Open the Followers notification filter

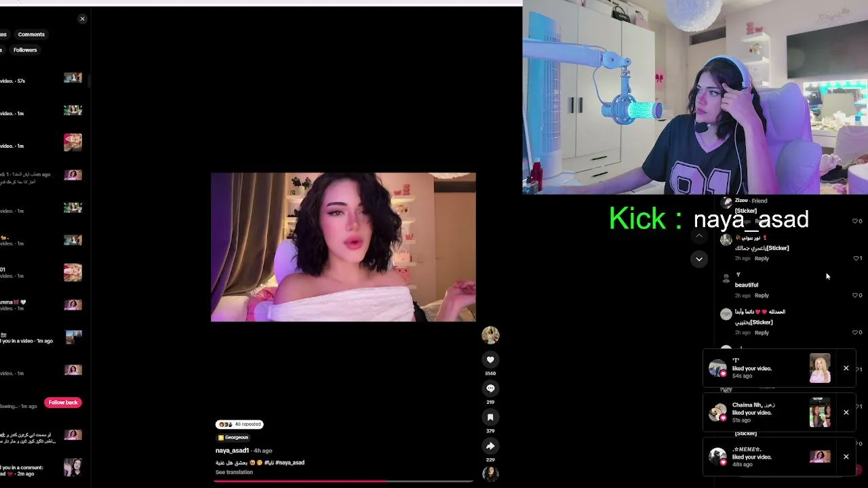pos(25,50)
